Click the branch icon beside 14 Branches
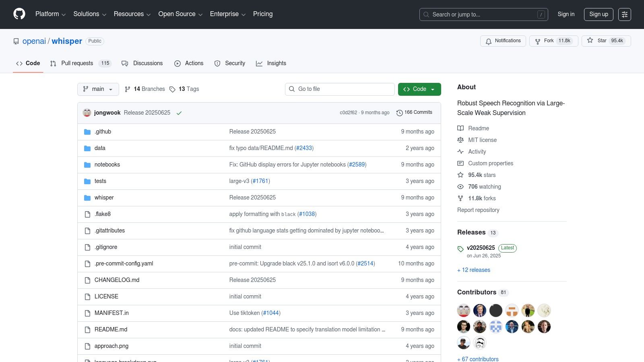Screen dimensions: 644x362 tap(128, 89)
